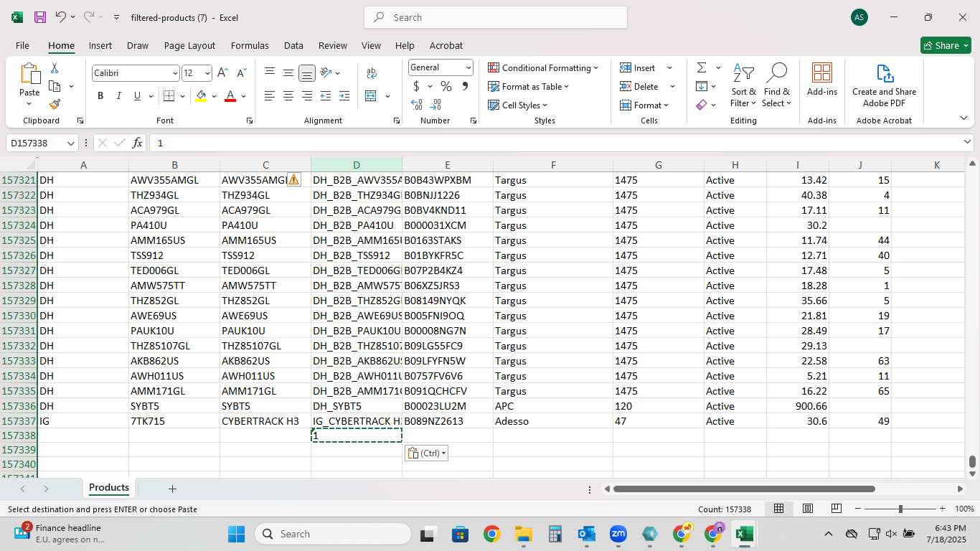Save the workbook using the save icon
980x551 pixels.
pyautogui.click(x=40, y=17)
